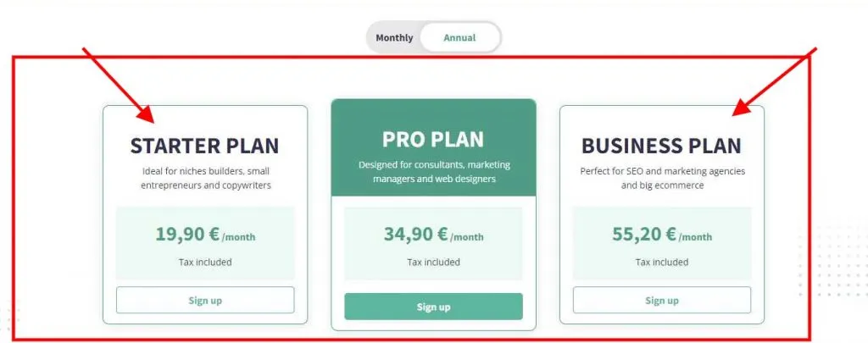
Task: Click the PRO PLAN title
Action: [x=433, y=139]
